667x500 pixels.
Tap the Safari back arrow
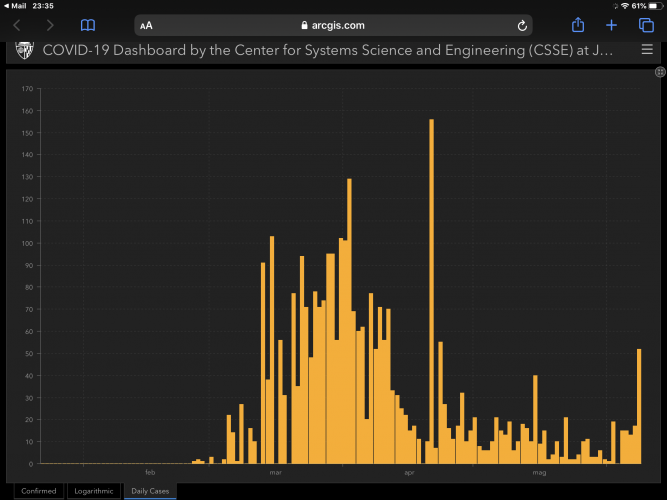(x=17, y=25)
